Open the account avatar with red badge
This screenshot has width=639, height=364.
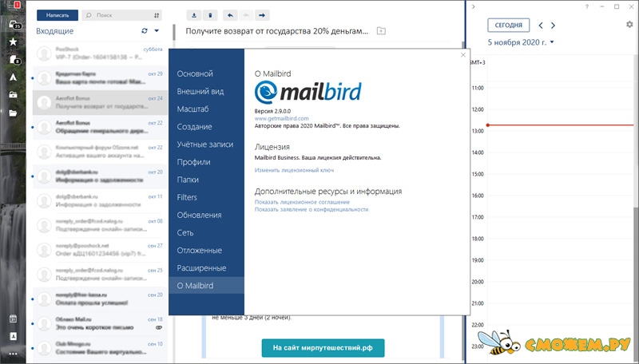click(16, 5)
